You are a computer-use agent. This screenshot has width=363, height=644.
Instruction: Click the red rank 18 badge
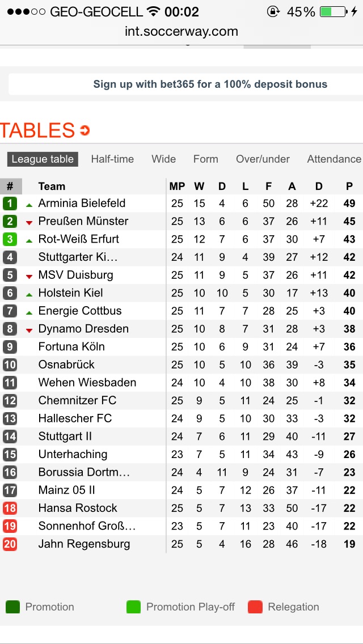pyautogui.click(x=10, y=509)
